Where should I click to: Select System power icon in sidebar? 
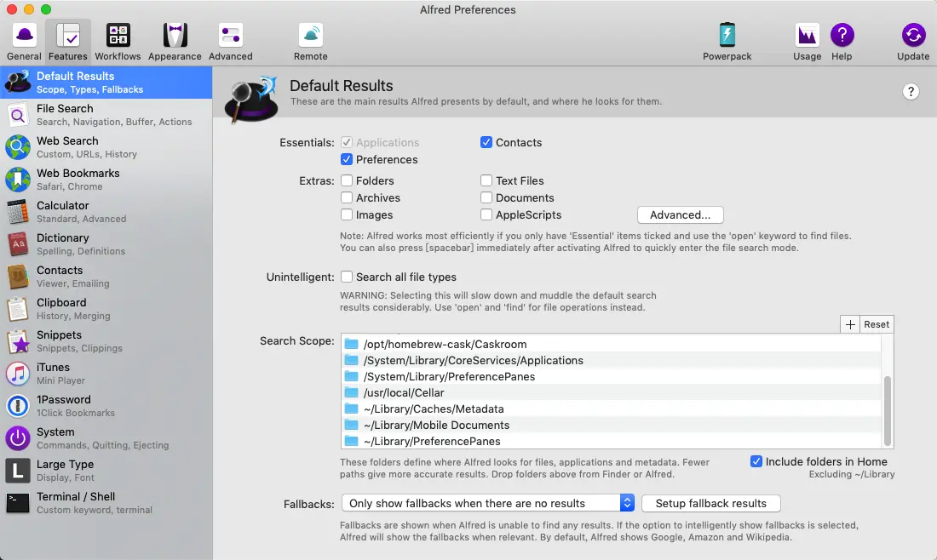coord(18,437)
